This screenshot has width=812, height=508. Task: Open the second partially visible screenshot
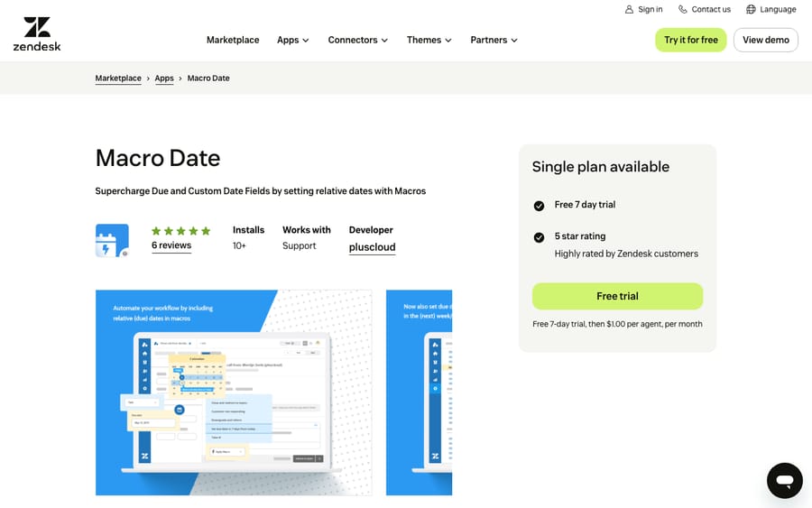coord(419,393)
